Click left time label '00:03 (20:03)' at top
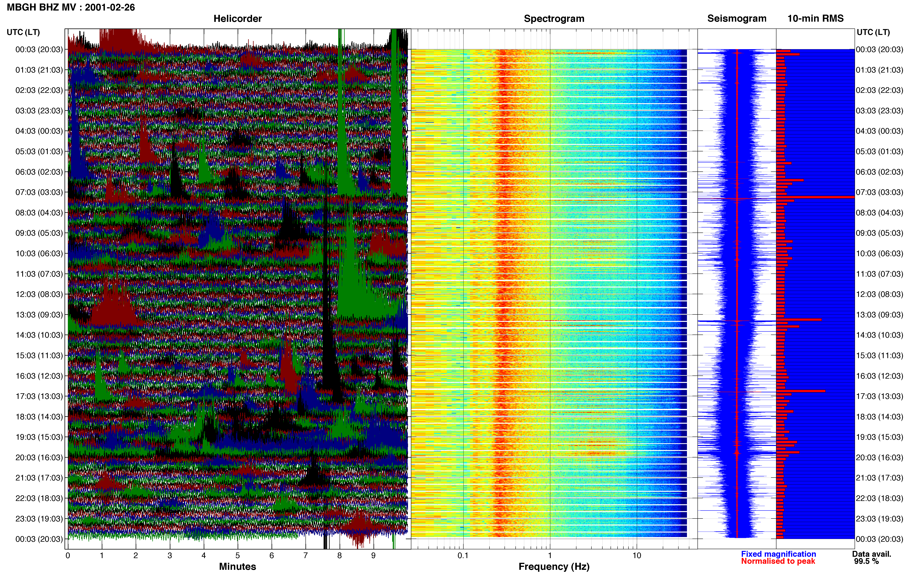This screenshot has width=924, height=578. pyautogui.click(x=39, y=49)
